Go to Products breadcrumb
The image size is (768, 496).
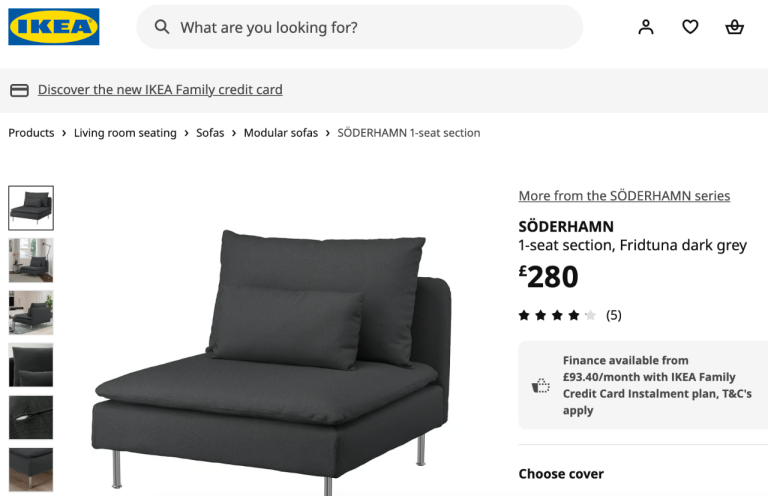(x=31, y=133)
